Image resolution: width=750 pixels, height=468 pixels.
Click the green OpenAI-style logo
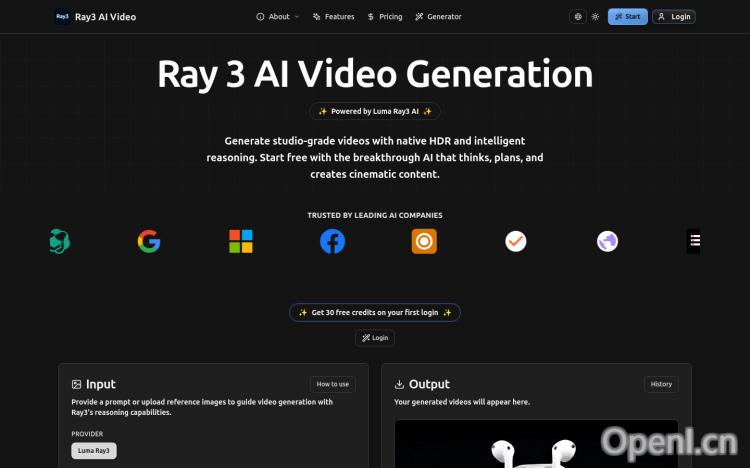(60, 241)
